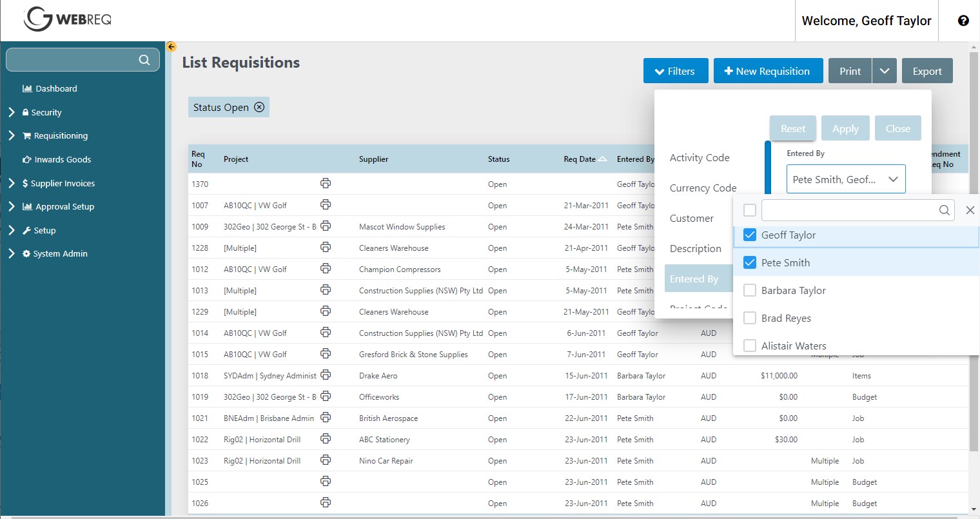Viewport: 980px width, 519px height.
Task: Check Barbara Taylor in the user list
Action: pos(749,290)
